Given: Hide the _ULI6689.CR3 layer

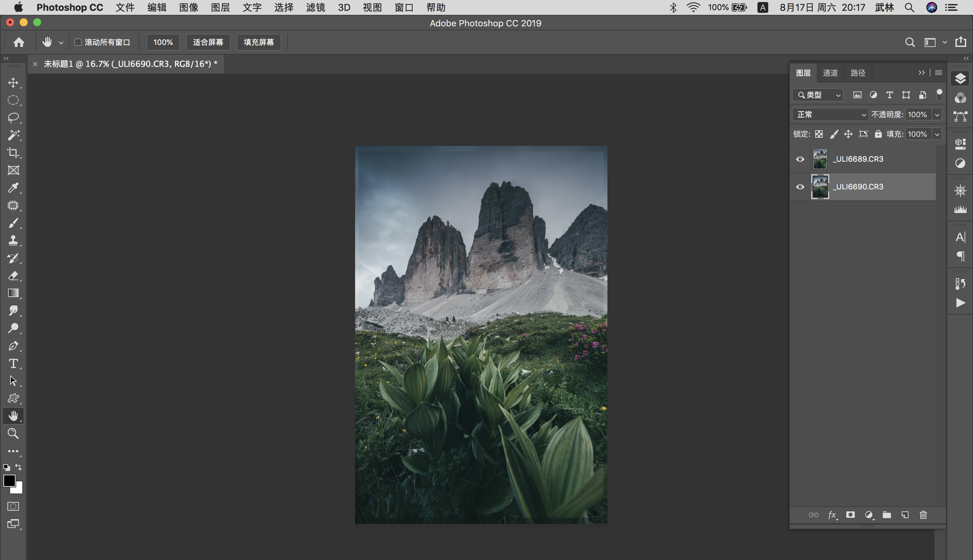Looking at the screenshot, I should point(800,159).
